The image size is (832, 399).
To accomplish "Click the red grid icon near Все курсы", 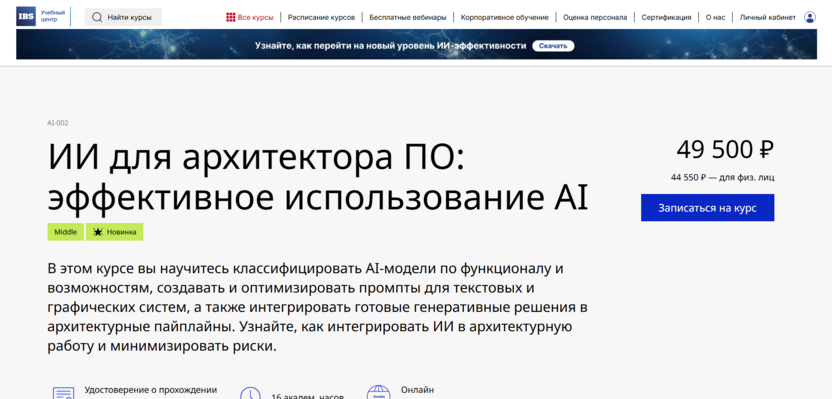I will tap(230, 17).
